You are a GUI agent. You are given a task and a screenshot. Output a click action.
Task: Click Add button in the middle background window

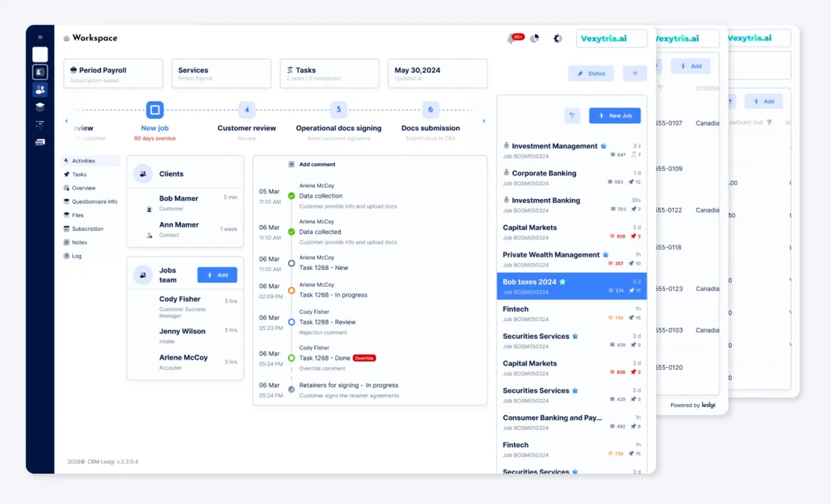click(x=691, y=66)
